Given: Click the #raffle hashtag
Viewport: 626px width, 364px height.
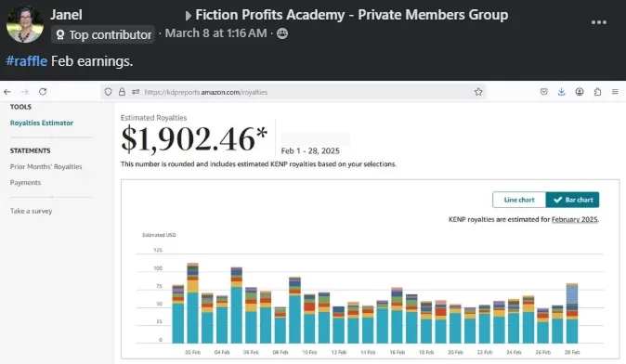Looking at the screenshot, I should 27,61.
